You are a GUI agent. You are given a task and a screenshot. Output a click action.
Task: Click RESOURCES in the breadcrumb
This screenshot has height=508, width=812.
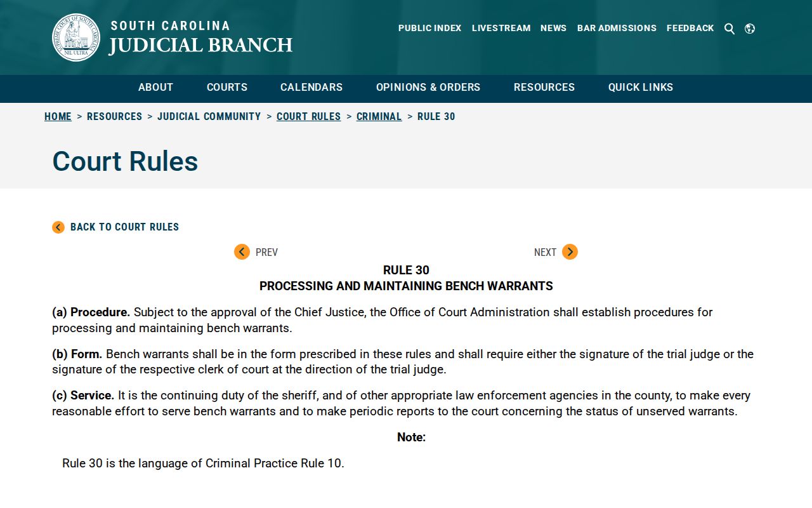coord(114,117)
